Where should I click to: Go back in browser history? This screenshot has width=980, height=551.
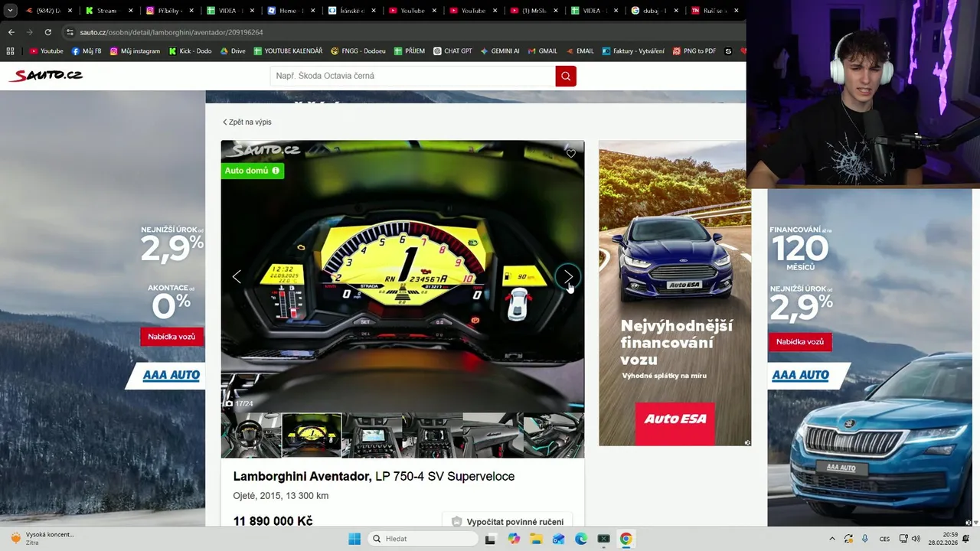(x=11, y=32)
